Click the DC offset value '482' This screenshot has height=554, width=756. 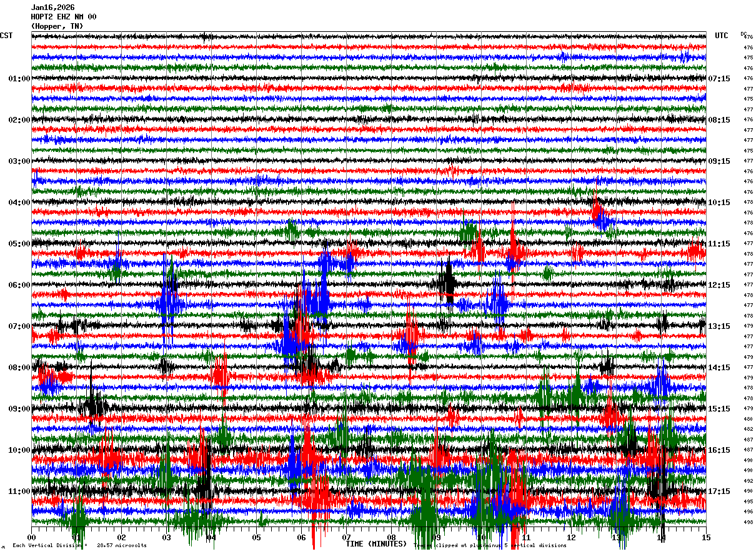click(x=748, y=430)
